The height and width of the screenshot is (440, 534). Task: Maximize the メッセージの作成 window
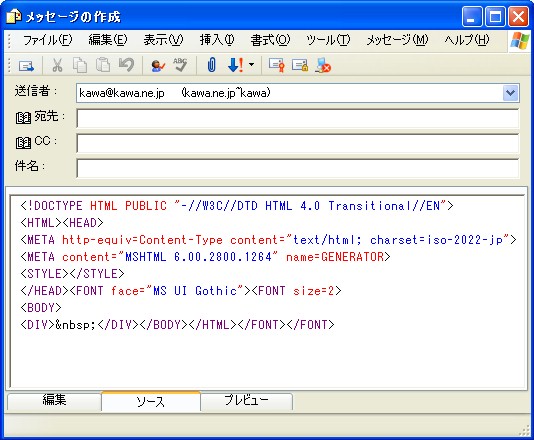[495, 16]
